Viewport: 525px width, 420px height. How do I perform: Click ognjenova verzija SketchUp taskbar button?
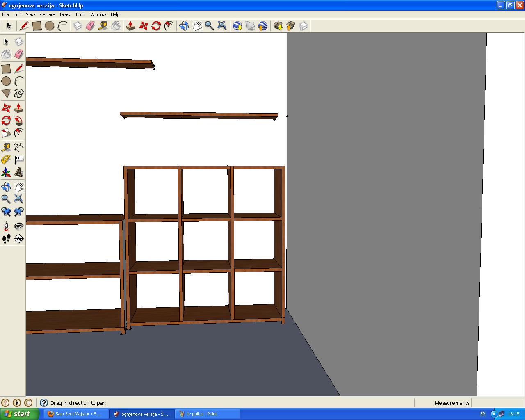tap(142, 414)
